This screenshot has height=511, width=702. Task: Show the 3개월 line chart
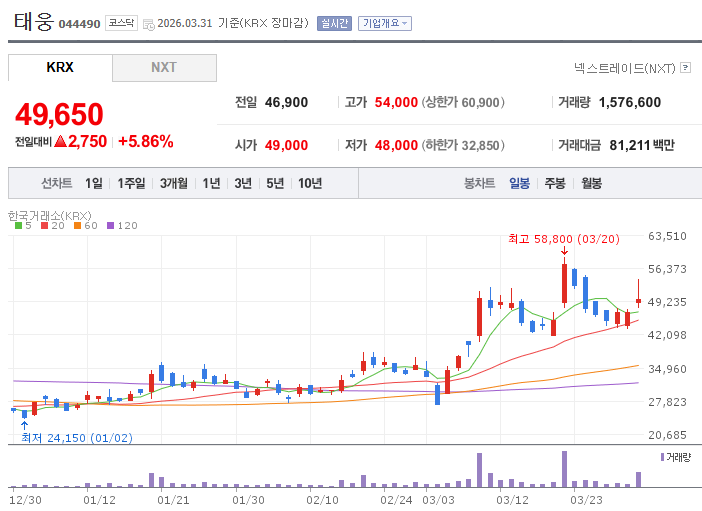[x=174, y=183]
